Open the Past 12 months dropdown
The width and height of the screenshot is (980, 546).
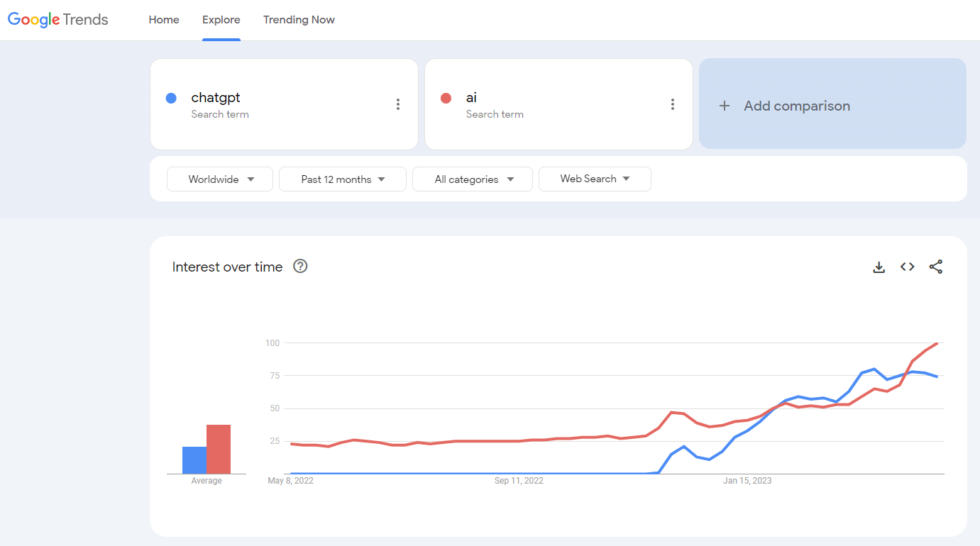[343, 179]
